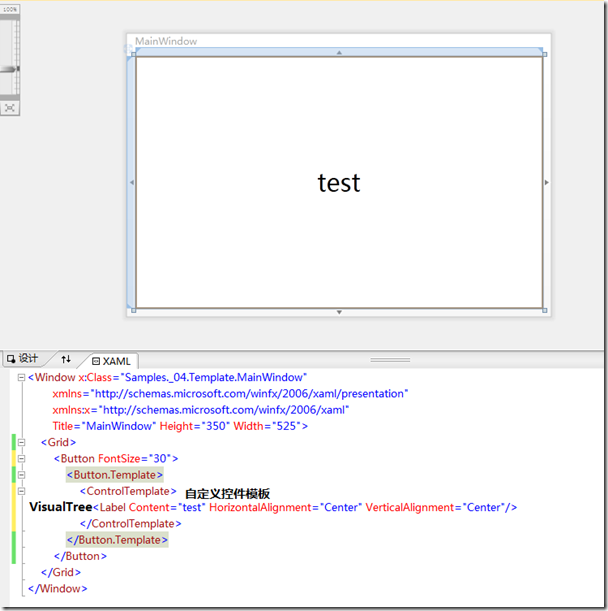Click the HorizontalAlignment="Center" attribute
608x611 pixels.
pos(285,507)
